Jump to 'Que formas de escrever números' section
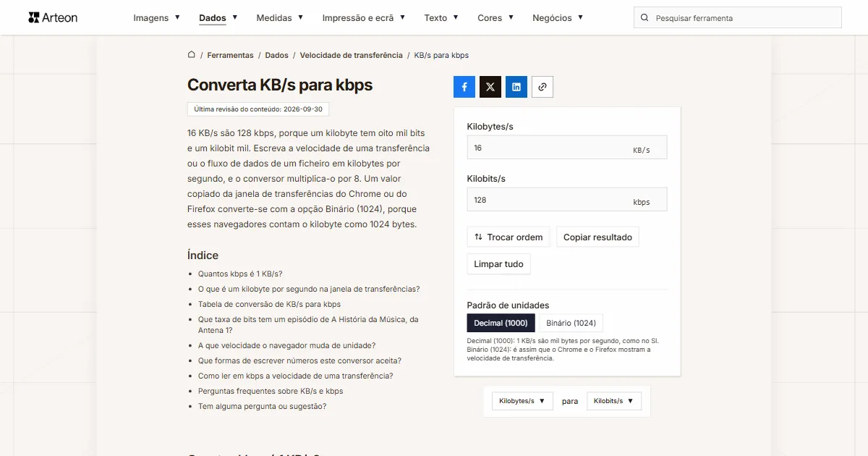 299,360
